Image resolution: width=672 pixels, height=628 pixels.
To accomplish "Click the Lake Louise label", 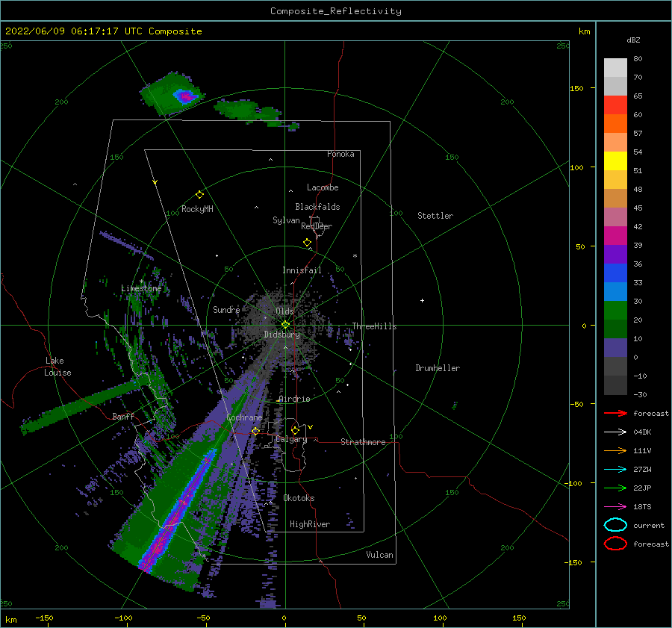I will (57, 367).
